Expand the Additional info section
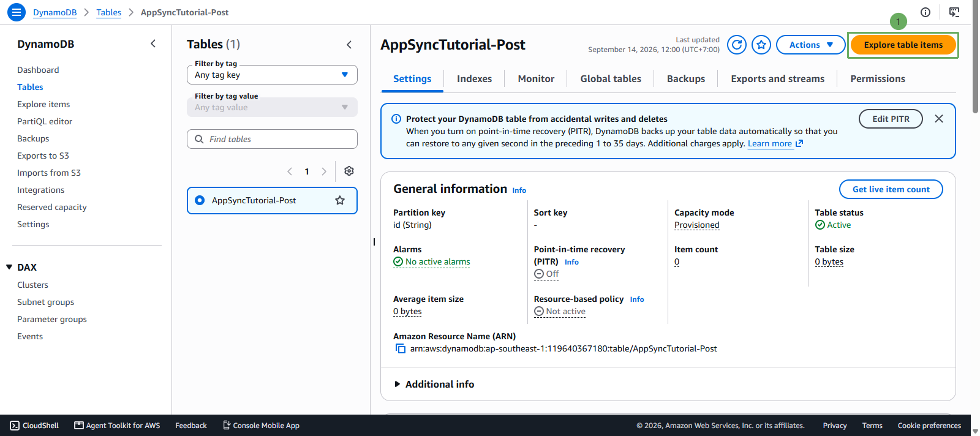 [x=434, y=384]
